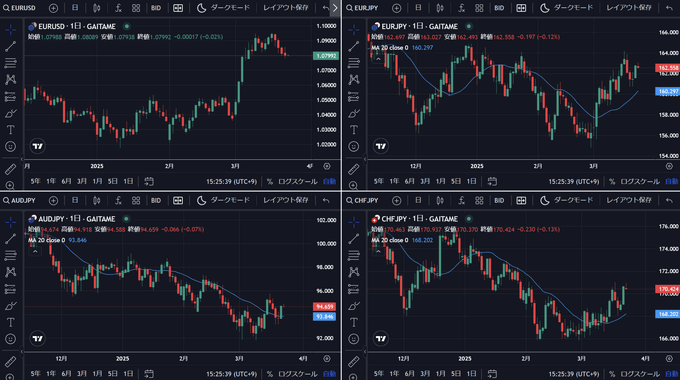Toggle percent scale on EURJPY chart
This screenshot has height=380, width=680.
point(612,181)
